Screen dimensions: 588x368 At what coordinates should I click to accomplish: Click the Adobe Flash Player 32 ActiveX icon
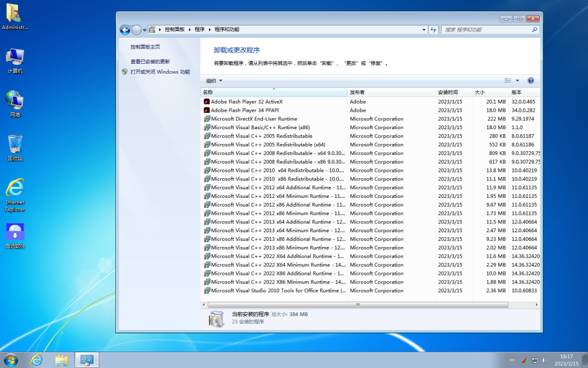click(207, 101)
